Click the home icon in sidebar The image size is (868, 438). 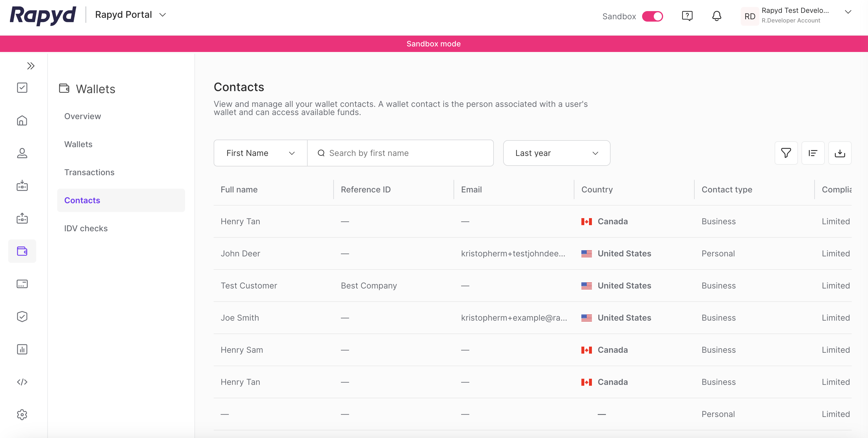point(22,120)
